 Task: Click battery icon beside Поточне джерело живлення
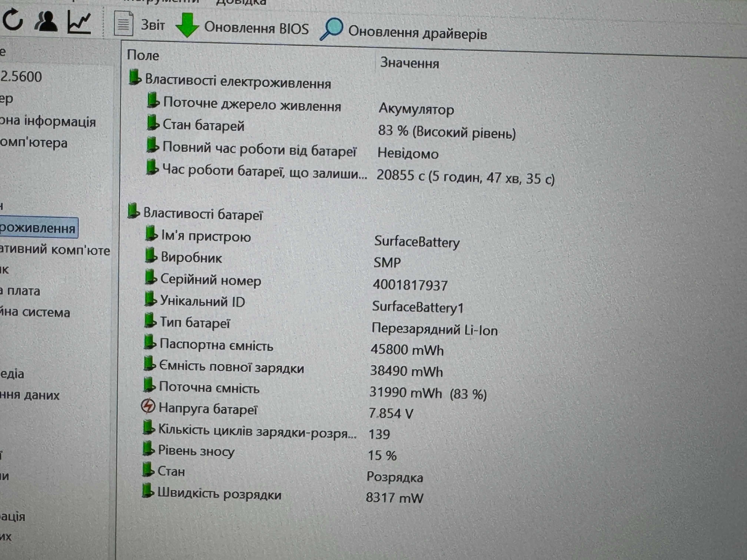(x=153, y=100)
